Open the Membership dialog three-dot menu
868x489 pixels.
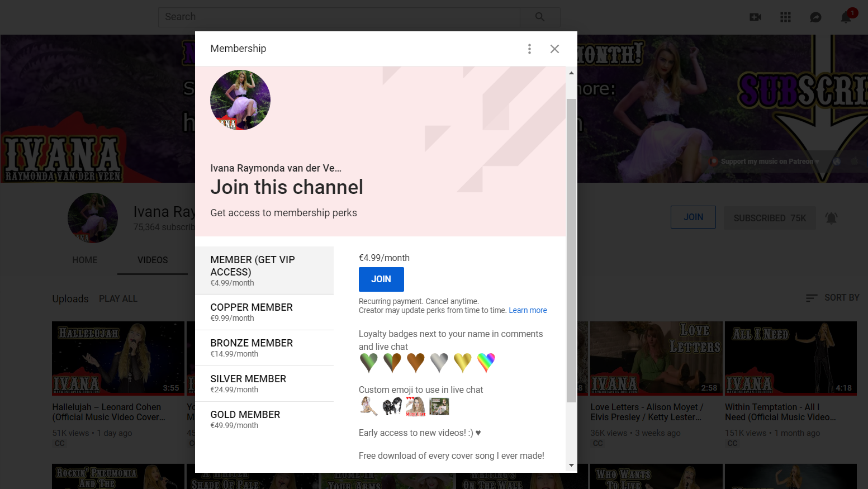529,49
